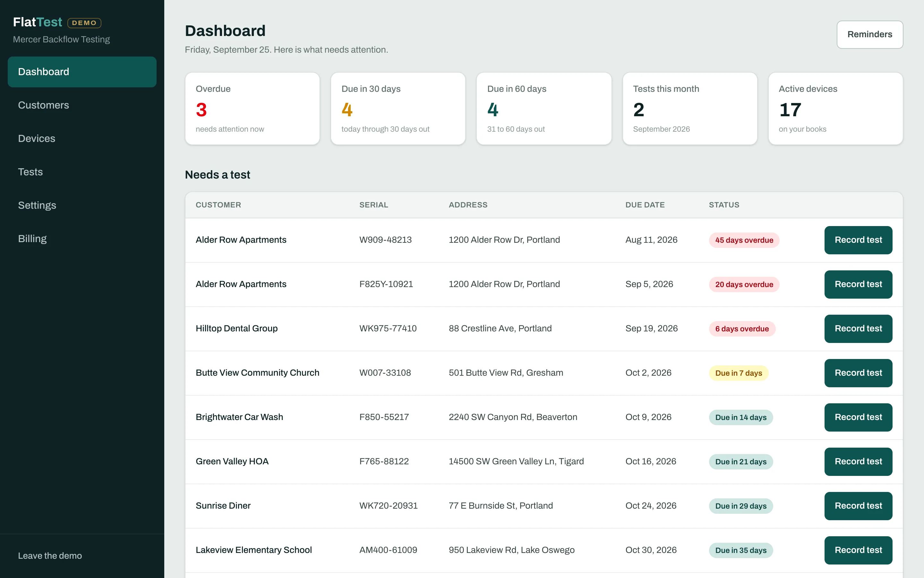The height and width of the screenshot is (578, 924).
Task: Open the Billing page
Action: (x=82, y=239)
